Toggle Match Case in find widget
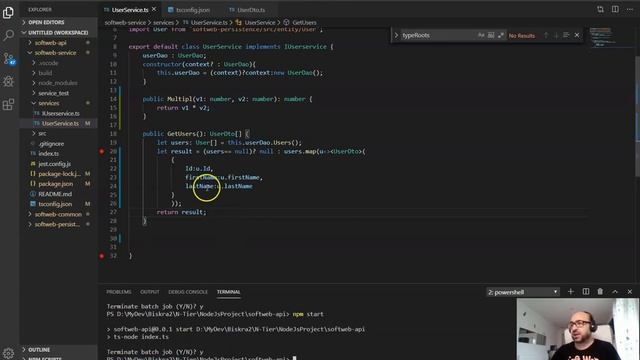Image resolution: width=640 pixels, height=360 pixels. (x=481, y=36)
